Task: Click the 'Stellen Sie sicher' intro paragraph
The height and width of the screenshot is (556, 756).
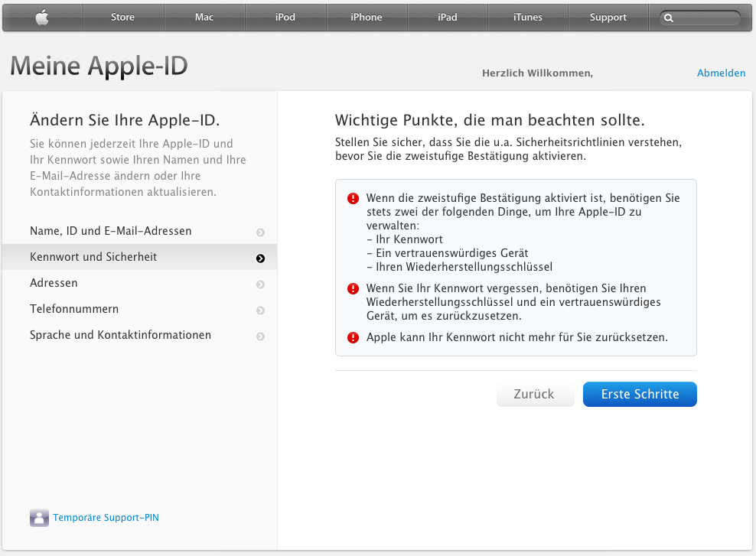Action: 508,149
